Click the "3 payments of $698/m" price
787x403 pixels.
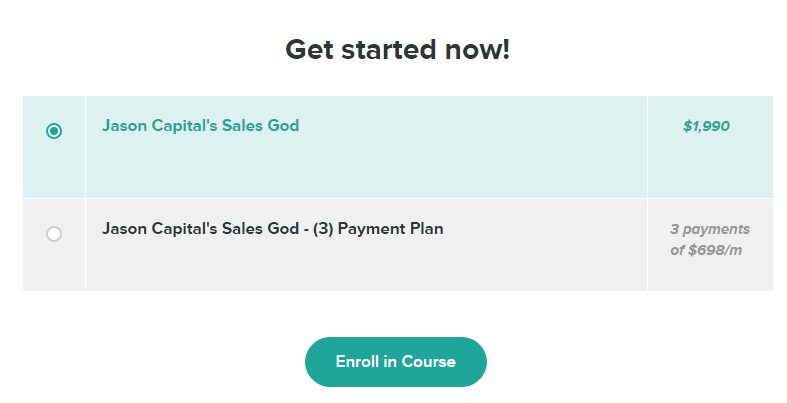[709, 240]
